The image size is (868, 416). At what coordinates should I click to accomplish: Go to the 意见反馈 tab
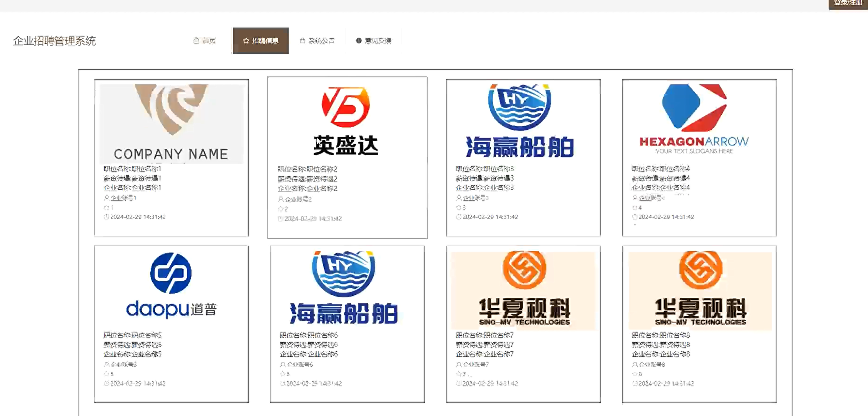[373, 41]
